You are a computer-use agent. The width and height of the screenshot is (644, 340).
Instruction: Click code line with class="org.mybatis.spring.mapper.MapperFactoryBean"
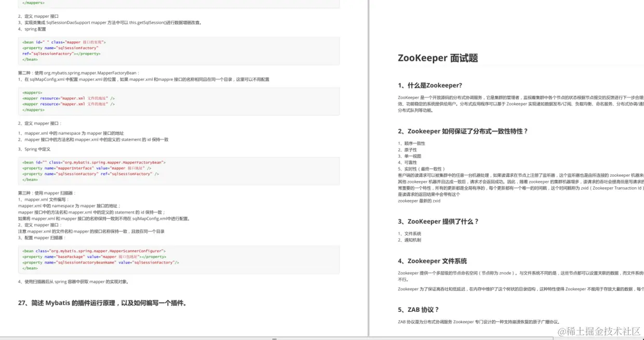click(94, 162)
